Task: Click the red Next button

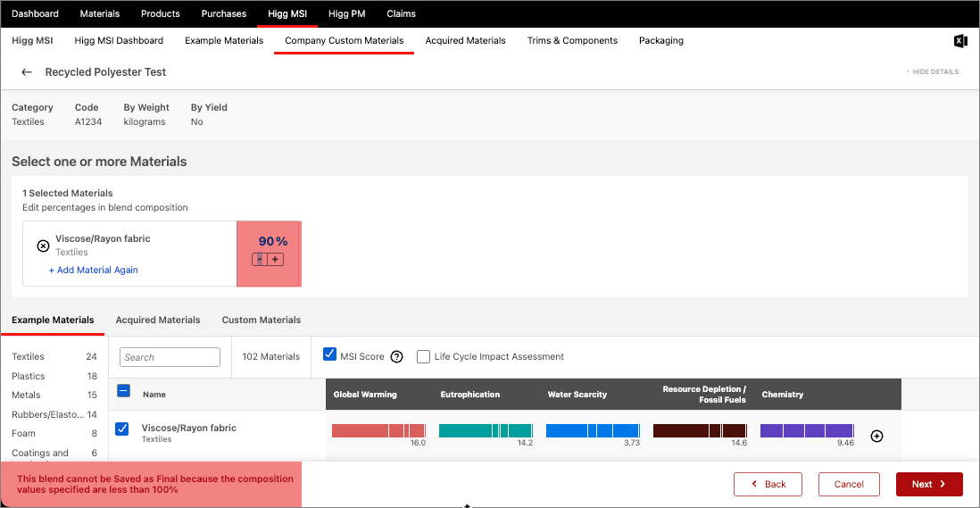Action: (929, 484)
